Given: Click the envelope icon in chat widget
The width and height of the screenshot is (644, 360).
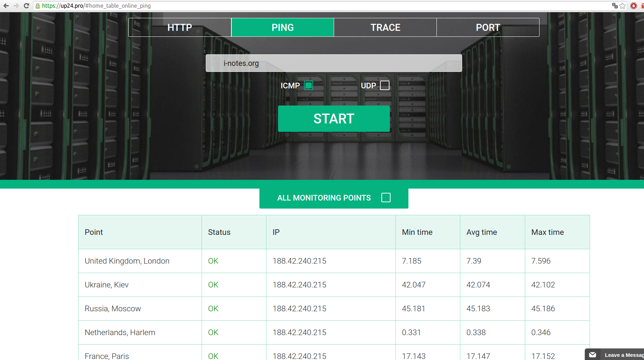Looking at the screenshot, I should coord(592,355).
